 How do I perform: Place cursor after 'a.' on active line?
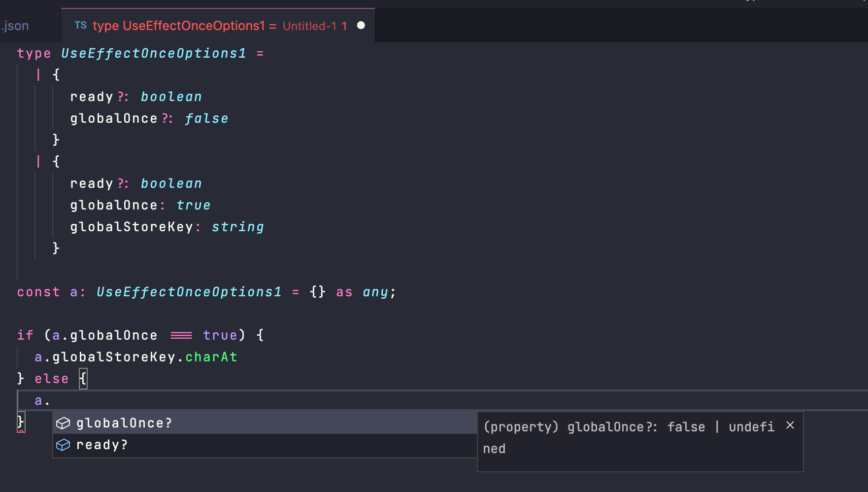pos(51,401)
